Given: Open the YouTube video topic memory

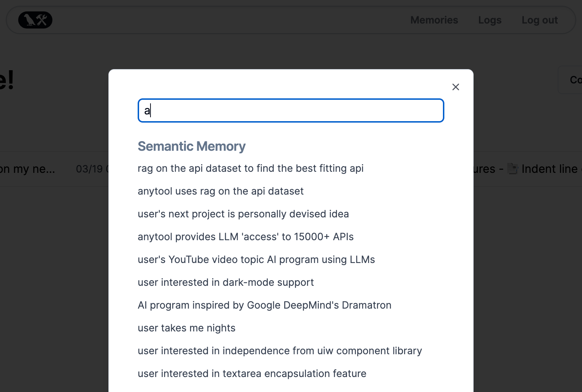Looking at the screenshot, I should (x=256, y=259).
